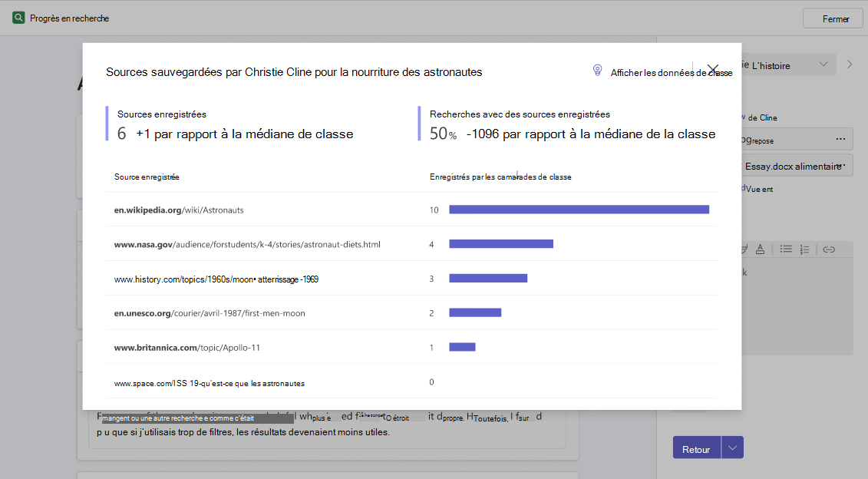Viewport: 868px width, 479px height.
Task: Click the bar for the NASA source
Action: (501, 243)
